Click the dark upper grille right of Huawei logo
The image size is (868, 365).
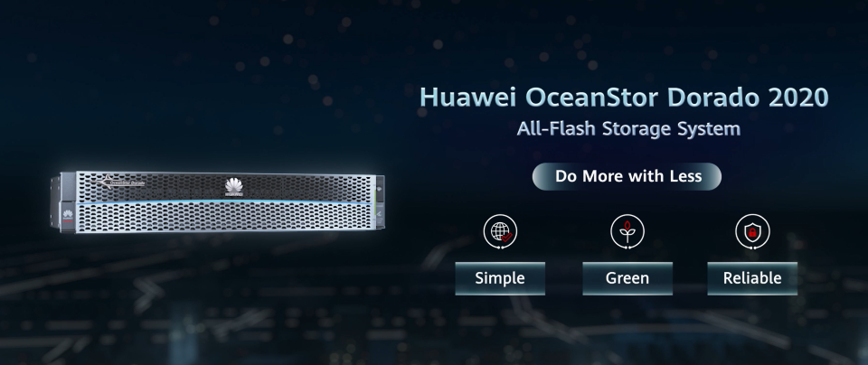[308, 187]
